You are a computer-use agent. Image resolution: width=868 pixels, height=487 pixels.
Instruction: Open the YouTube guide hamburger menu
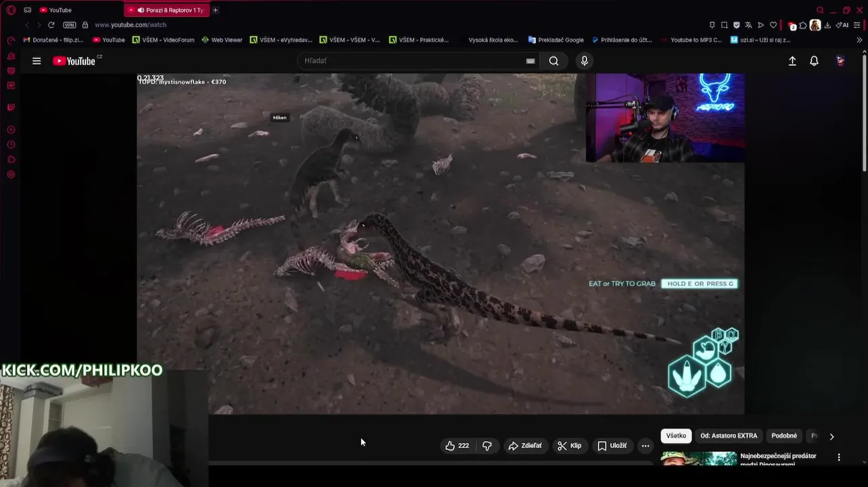[x=37, y=61]
